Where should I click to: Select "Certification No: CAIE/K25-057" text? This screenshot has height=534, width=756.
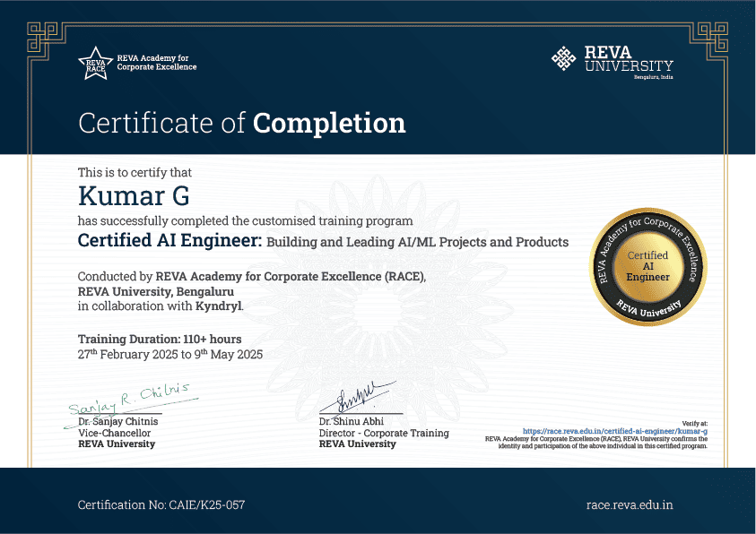click(x=161, y=504)
